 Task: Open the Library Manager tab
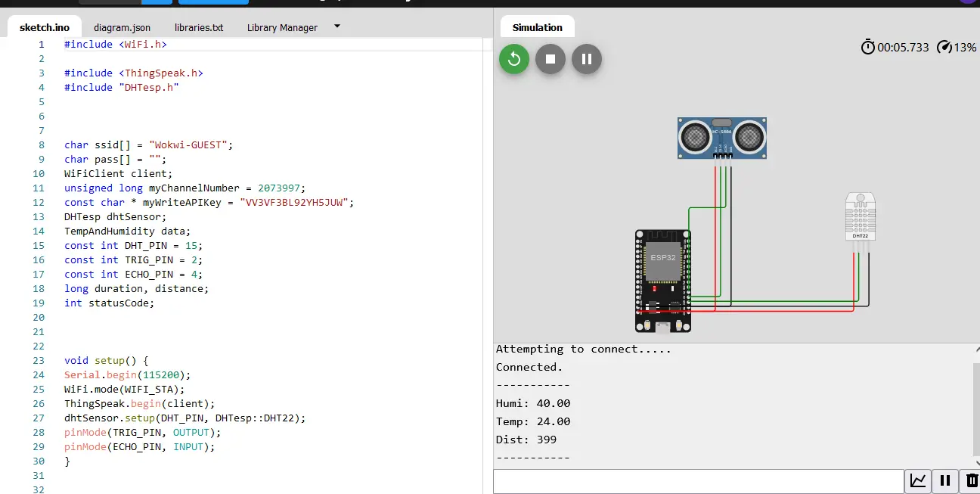(282, 27)
